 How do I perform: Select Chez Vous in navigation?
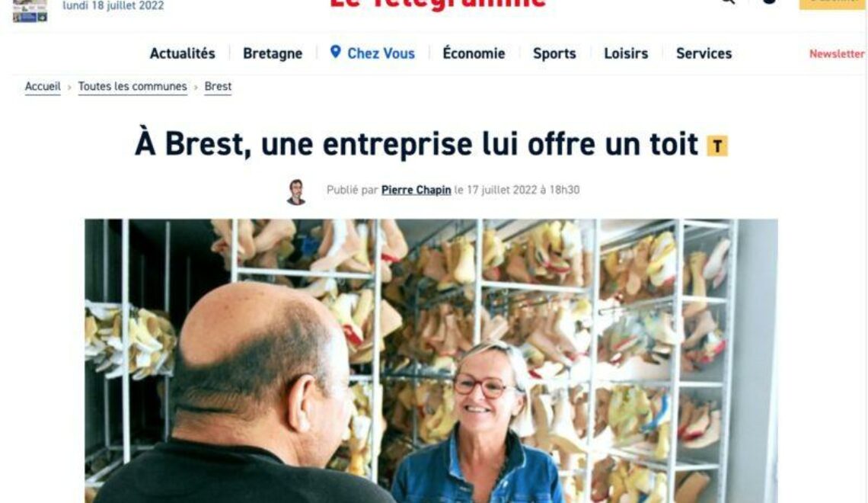coord(381,54)
